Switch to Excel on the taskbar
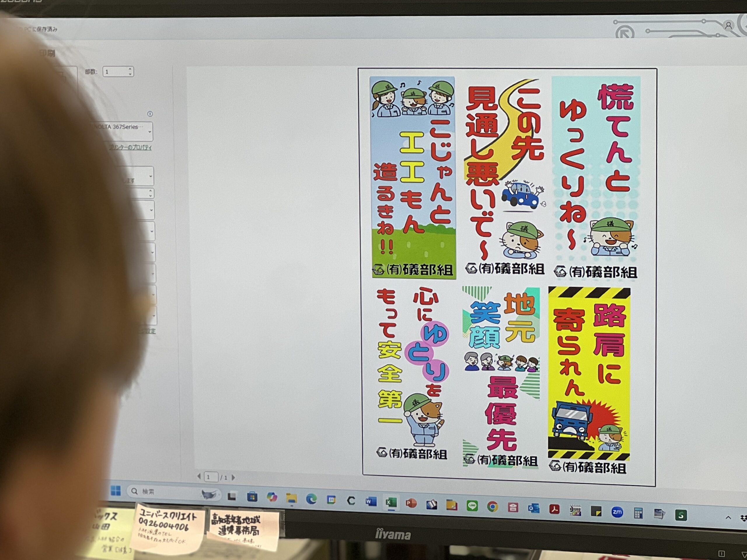Screen dimensions: 747x560 (391, 503)
